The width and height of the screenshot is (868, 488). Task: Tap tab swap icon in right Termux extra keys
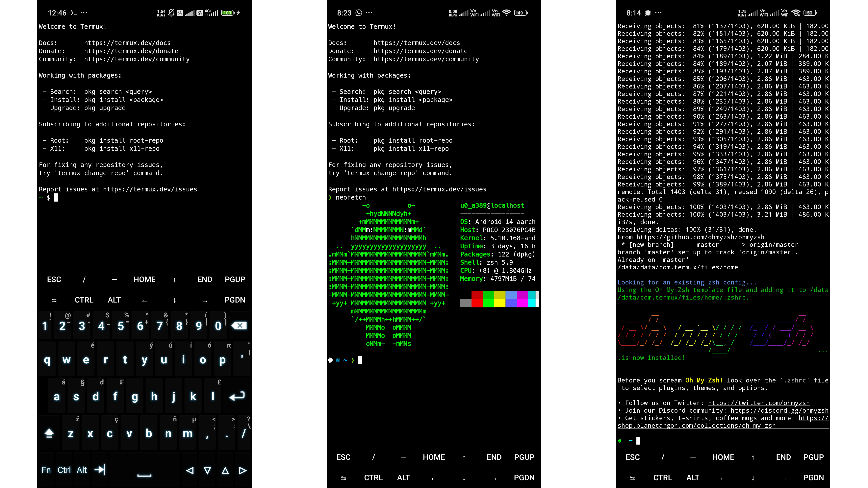pos(633,478)
